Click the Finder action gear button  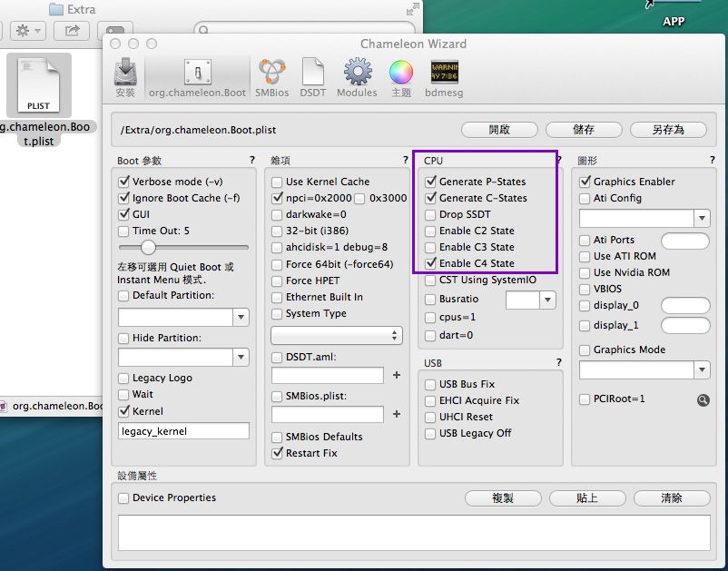pyautogui.click(x=28, y=31)
